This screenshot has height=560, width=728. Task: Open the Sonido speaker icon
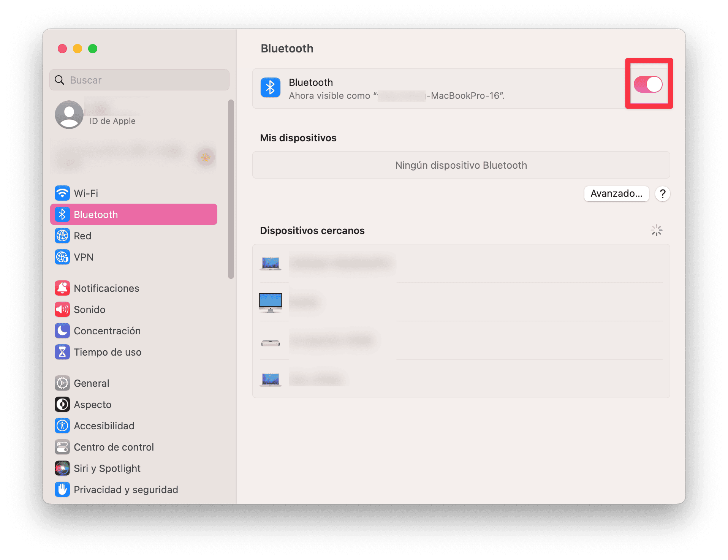click(62, 309)
